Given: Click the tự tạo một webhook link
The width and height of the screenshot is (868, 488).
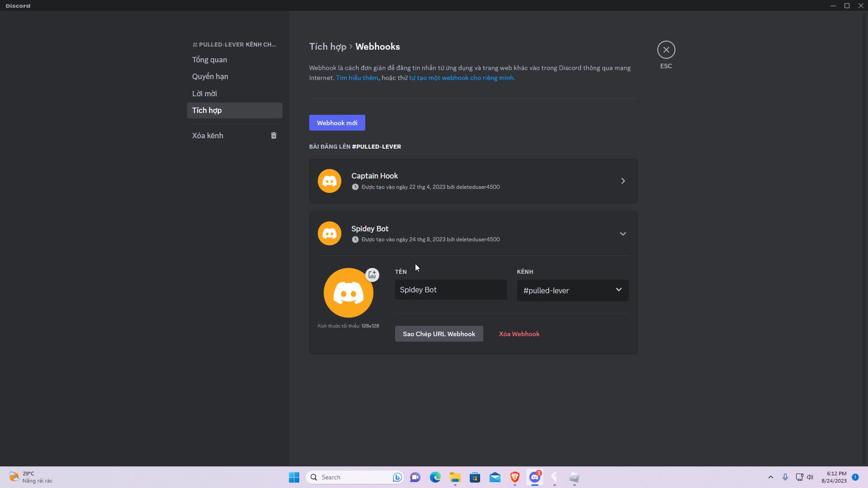Looking at the screenshot, I should tap(462, 77).
